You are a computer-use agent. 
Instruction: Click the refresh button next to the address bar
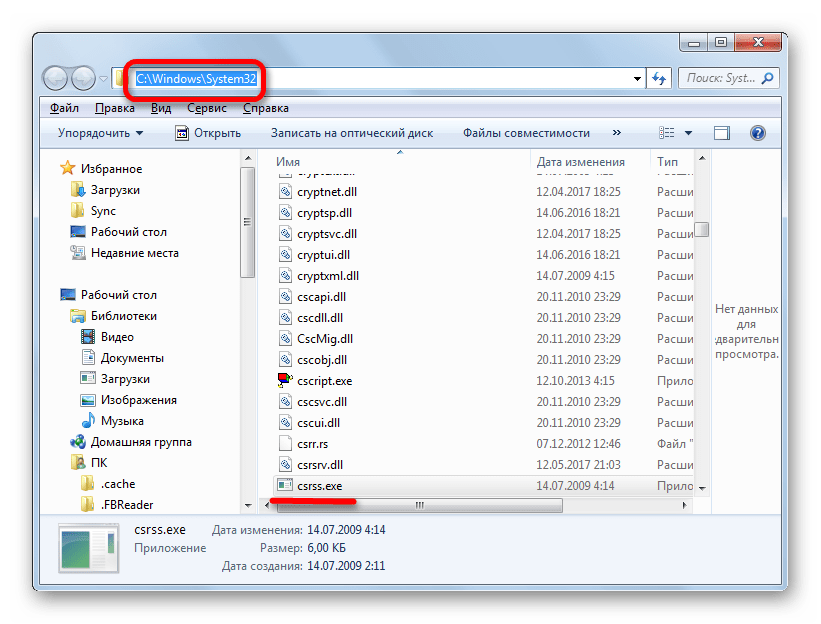659,79
